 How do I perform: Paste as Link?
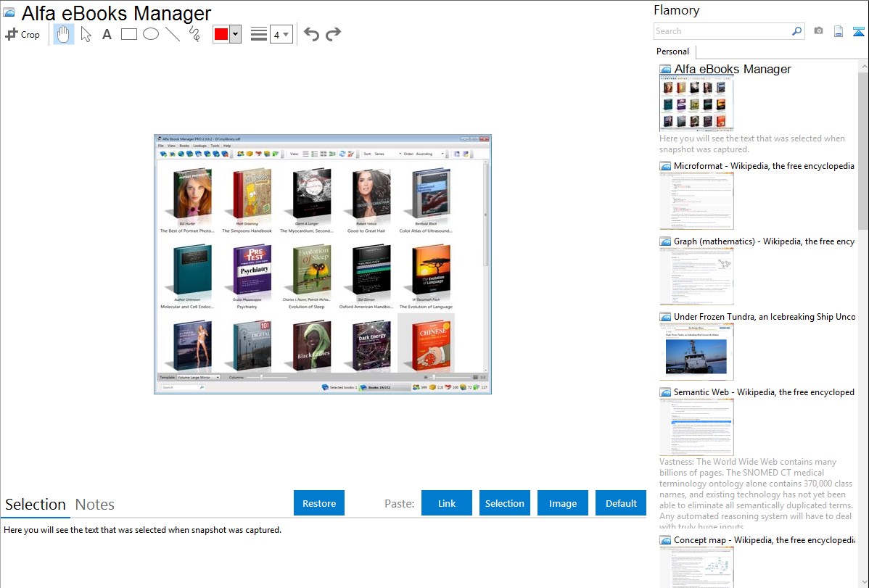(x=447, y=503)
